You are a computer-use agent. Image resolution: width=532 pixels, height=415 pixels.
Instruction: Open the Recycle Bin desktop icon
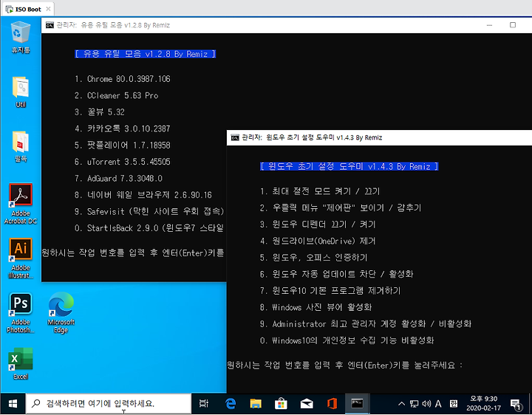point(21,38)
